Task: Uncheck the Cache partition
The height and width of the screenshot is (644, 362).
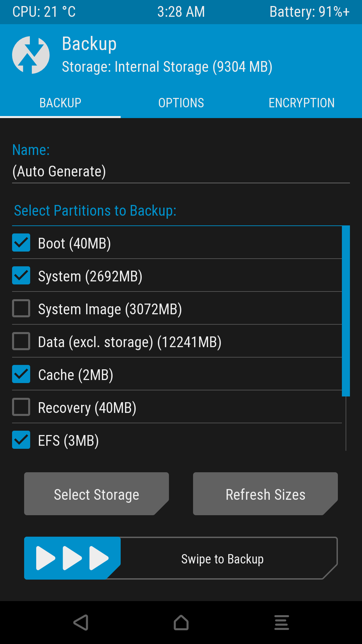Action: (x=21, y=374)
